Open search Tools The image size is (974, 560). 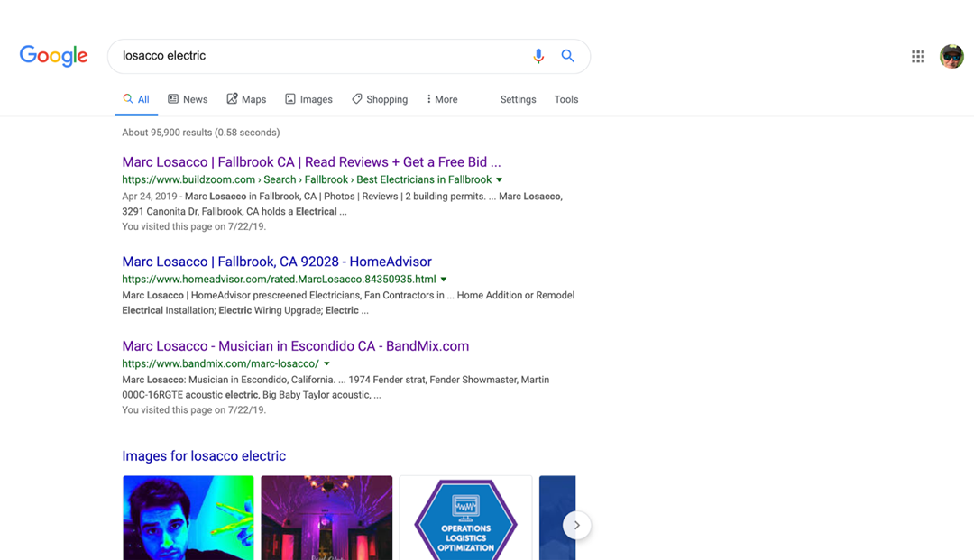tap(566, 99)
